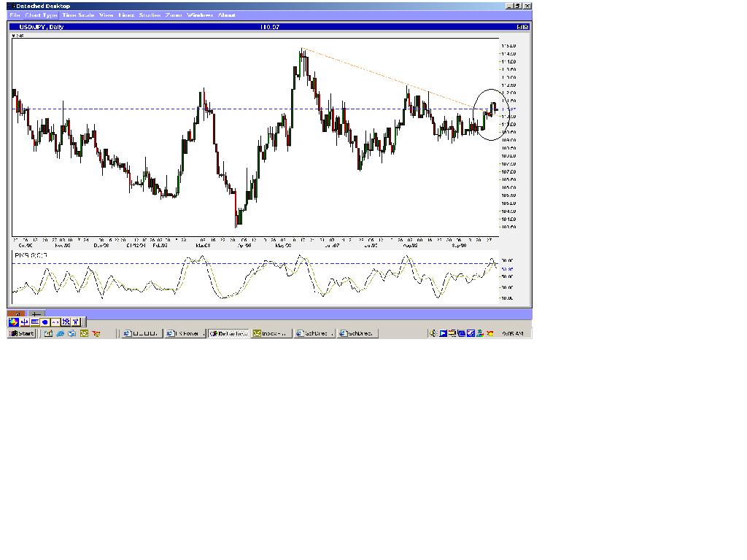747x560 pixels.
Task: Click the taskbar clock showing 9:05 AM
Action: (513, 333)
